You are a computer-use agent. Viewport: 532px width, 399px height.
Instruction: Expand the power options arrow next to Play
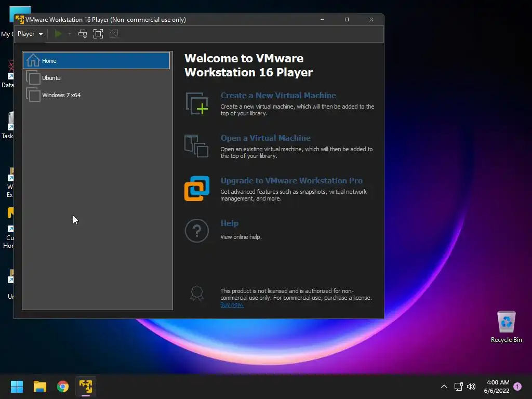pos(70,34)
